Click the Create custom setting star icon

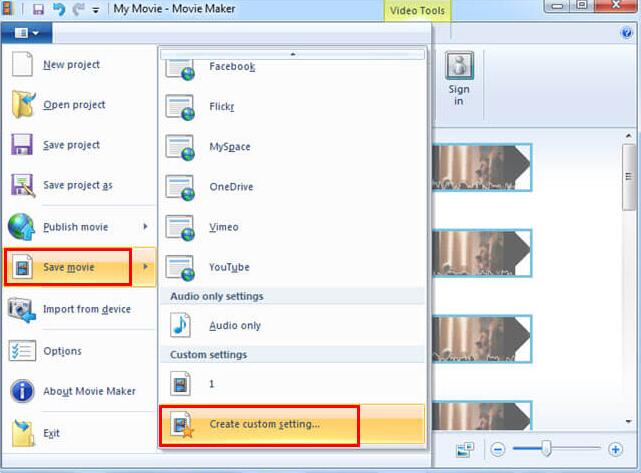point(182,425)
